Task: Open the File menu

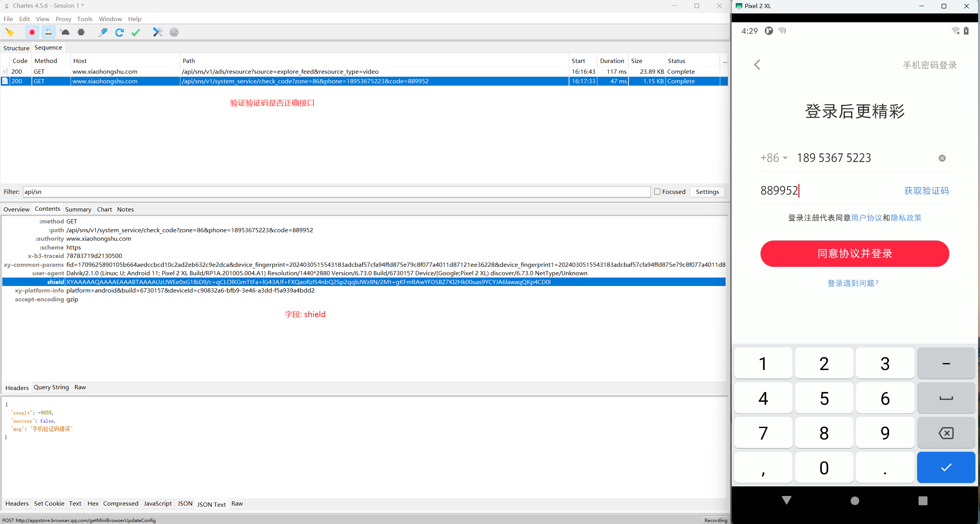Action: (x=8, y=19)
